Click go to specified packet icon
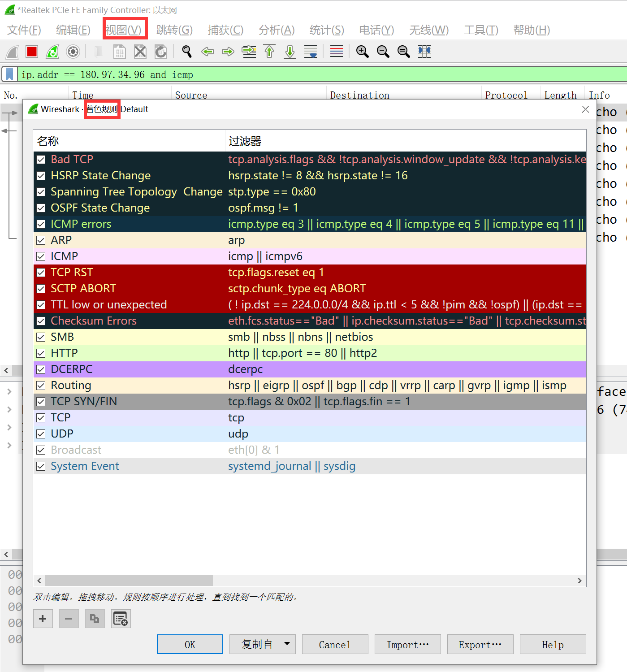This screenshot has width=627, height=672. (249, 52)
